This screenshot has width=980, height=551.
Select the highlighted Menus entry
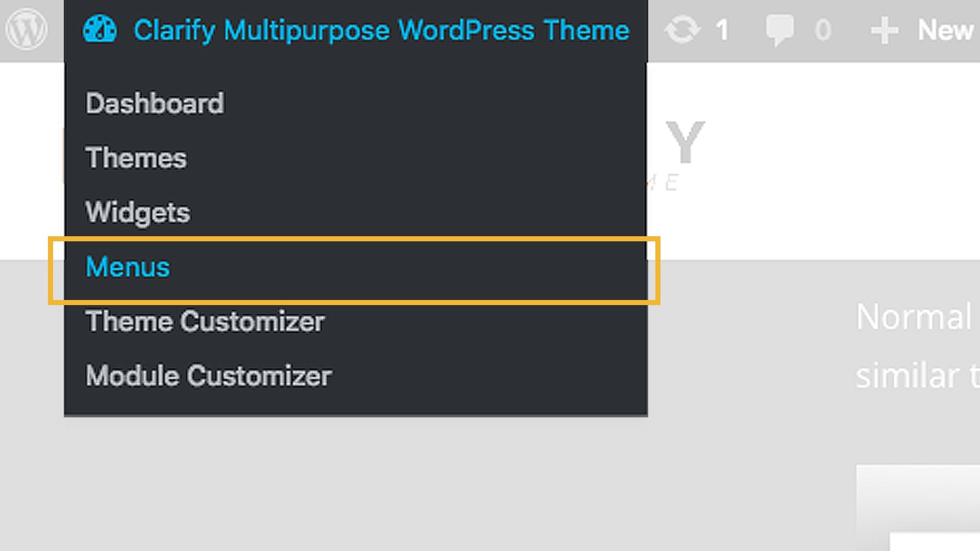coord(128,267)
